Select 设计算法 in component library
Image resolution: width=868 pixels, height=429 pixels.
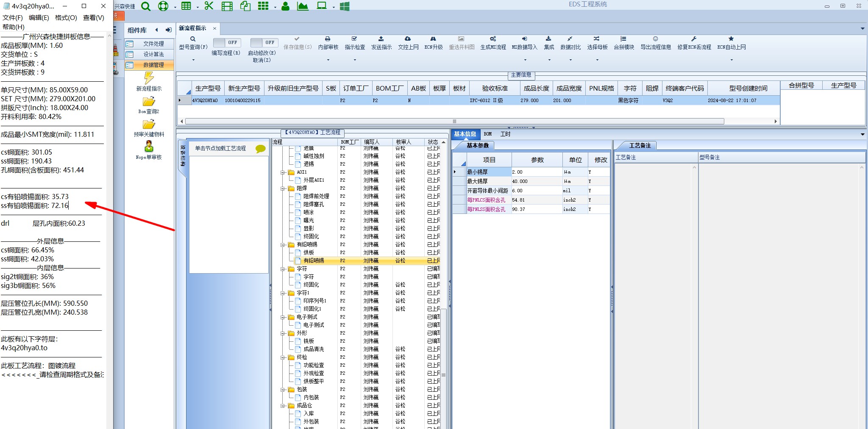coord(149,54)
